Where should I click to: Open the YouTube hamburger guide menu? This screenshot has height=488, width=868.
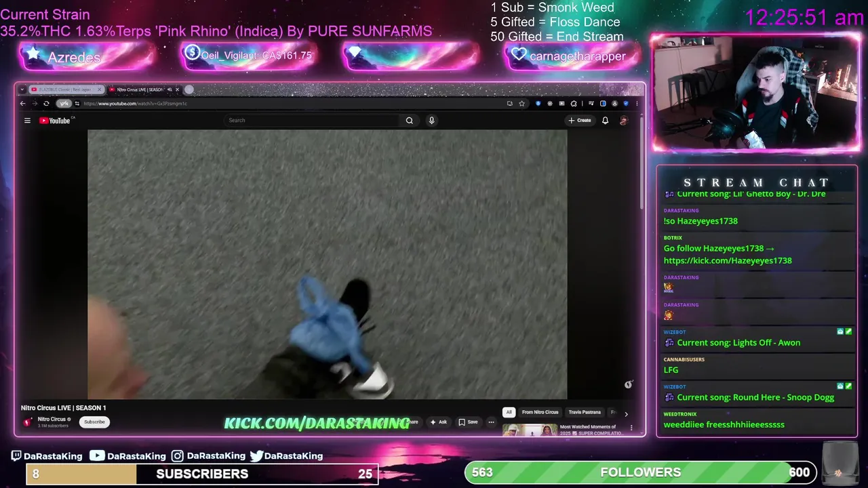tap(27, 121)
